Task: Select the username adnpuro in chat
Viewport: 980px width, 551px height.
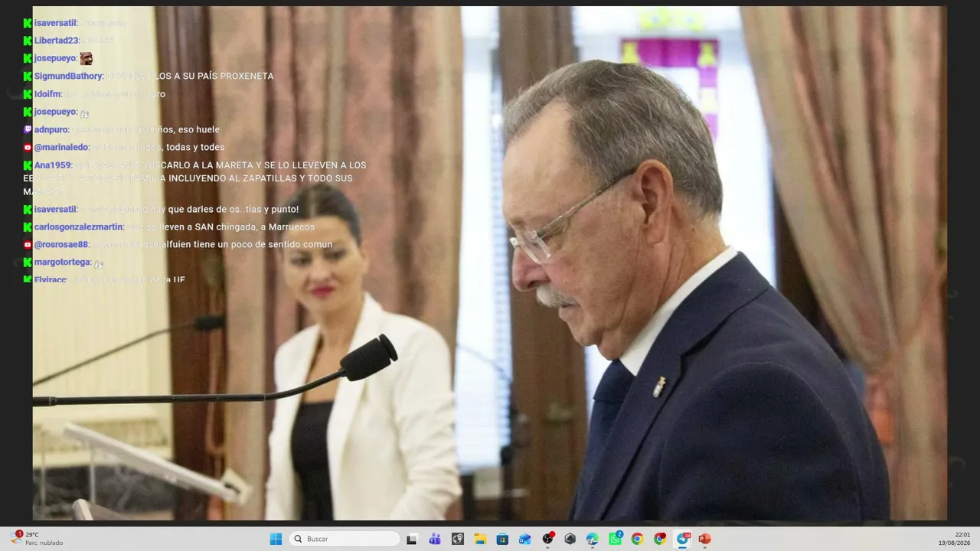Action: [51, 130]
